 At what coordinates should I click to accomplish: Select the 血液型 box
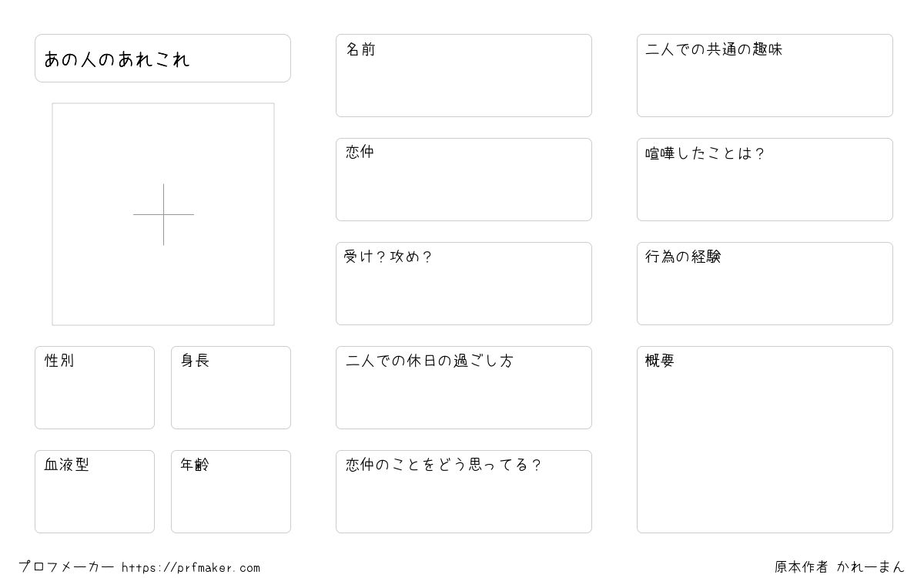[95, 492]
